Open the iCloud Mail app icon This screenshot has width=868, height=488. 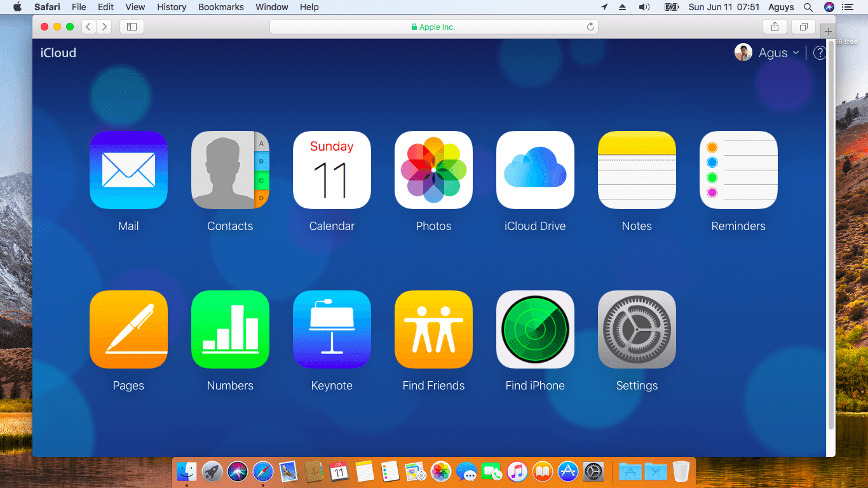pos(128,170)
